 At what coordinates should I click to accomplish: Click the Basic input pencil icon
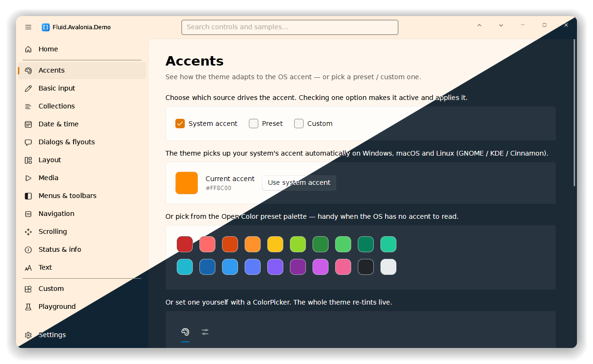coord(28,88)
